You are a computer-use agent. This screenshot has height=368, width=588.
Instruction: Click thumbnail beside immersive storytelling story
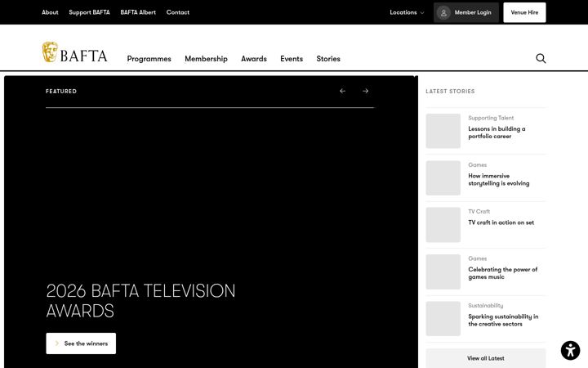[x=443, y=178]
